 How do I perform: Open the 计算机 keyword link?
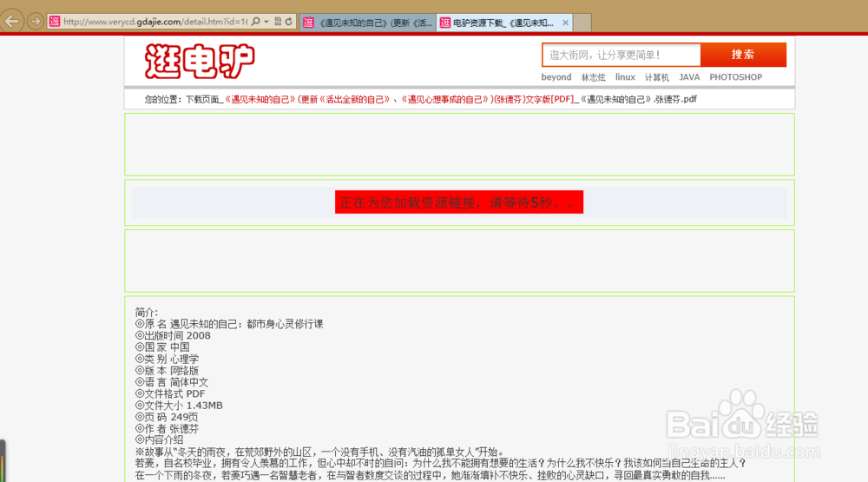[656, 77]
